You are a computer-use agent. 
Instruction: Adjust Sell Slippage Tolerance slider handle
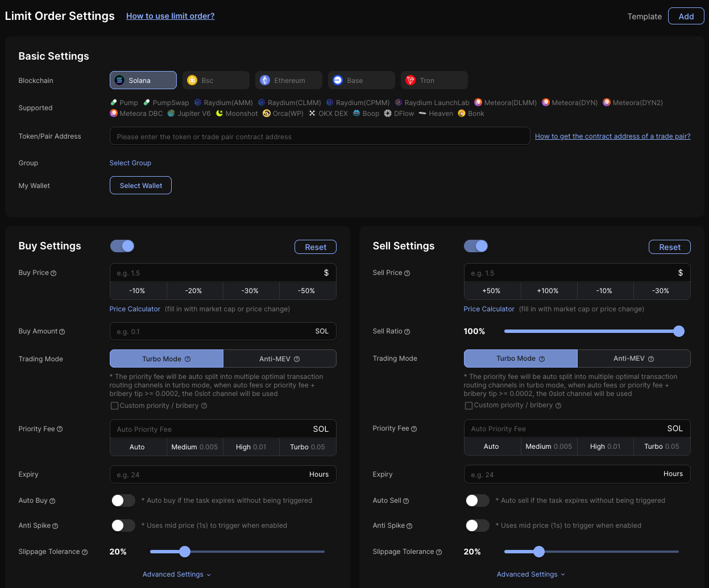pos(539,552)
